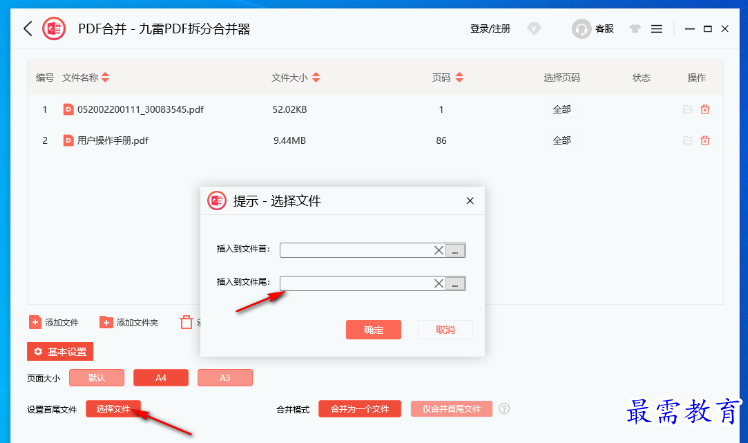Open the hamburger menu icon
Image resolution: width=748 pixels, height=443 pixels.
pyautogui.click(x=656, y=29)
